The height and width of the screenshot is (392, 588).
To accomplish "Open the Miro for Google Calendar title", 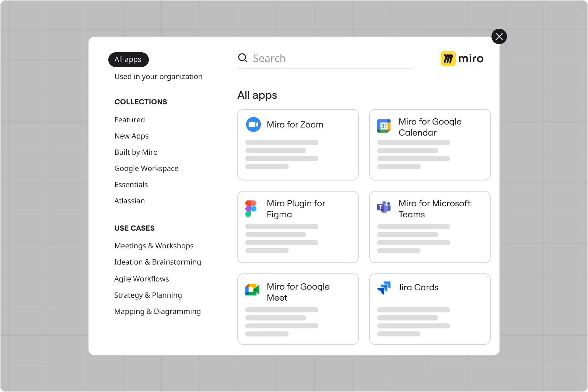I will tap(430, 127).
